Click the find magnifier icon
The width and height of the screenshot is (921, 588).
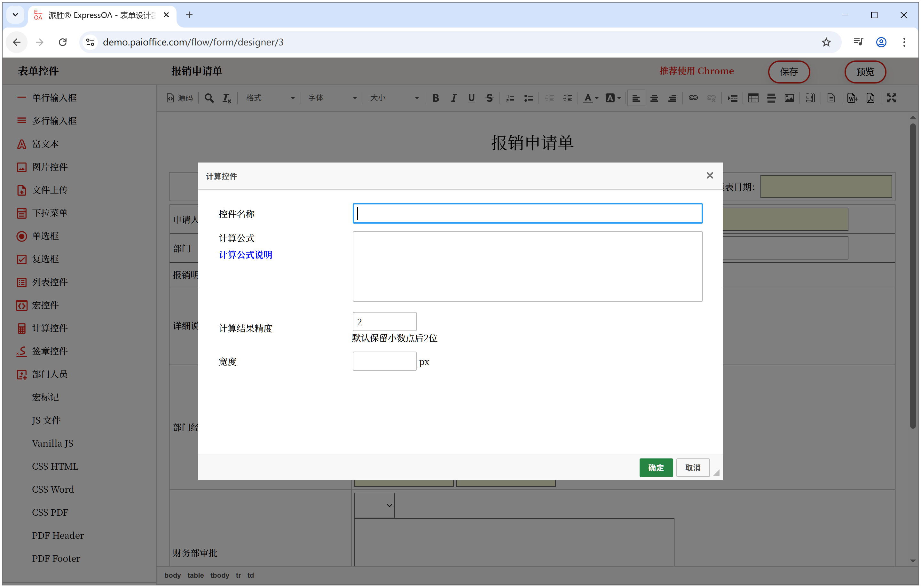209,98
